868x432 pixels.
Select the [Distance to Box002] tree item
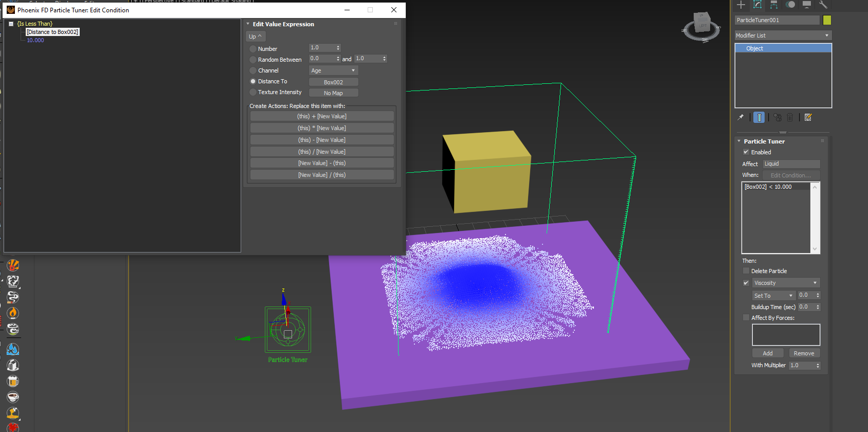(x=52, y=32)
